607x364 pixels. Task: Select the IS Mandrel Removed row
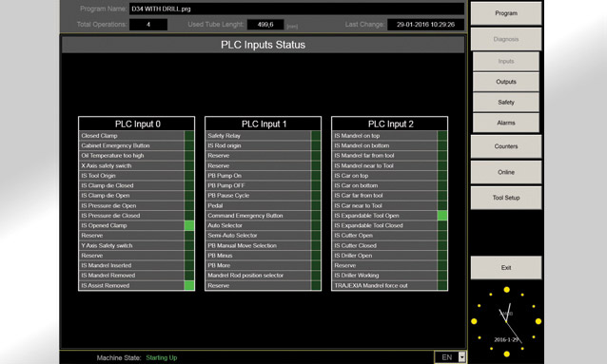[x=136, y=276]
